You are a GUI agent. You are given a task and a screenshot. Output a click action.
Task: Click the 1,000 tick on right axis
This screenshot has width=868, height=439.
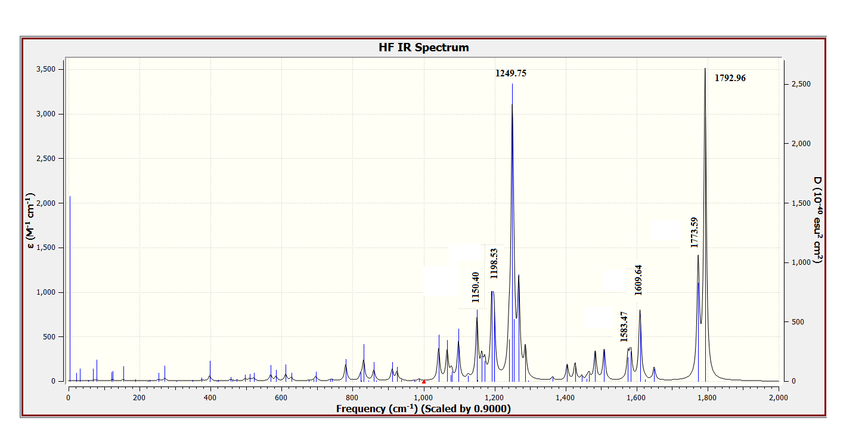point(801,262)
